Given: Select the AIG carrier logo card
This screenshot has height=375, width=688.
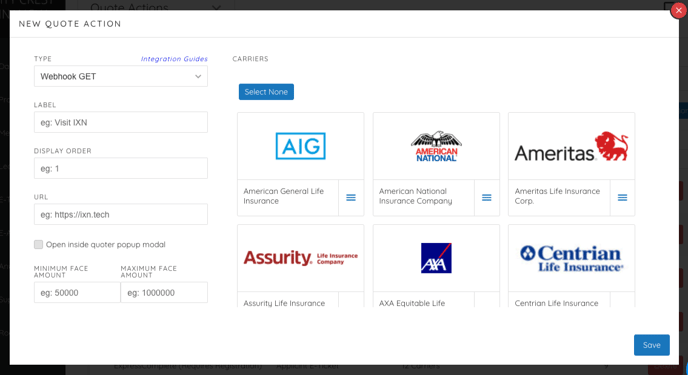Looking at the screenshot, I should (301, 146).
